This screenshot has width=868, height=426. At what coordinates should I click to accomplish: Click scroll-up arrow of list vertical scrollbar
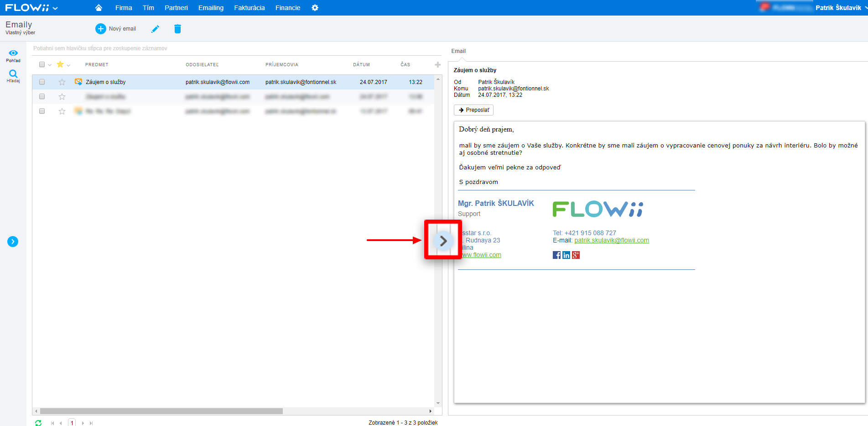pyautogui.click(x=438, y=79)
